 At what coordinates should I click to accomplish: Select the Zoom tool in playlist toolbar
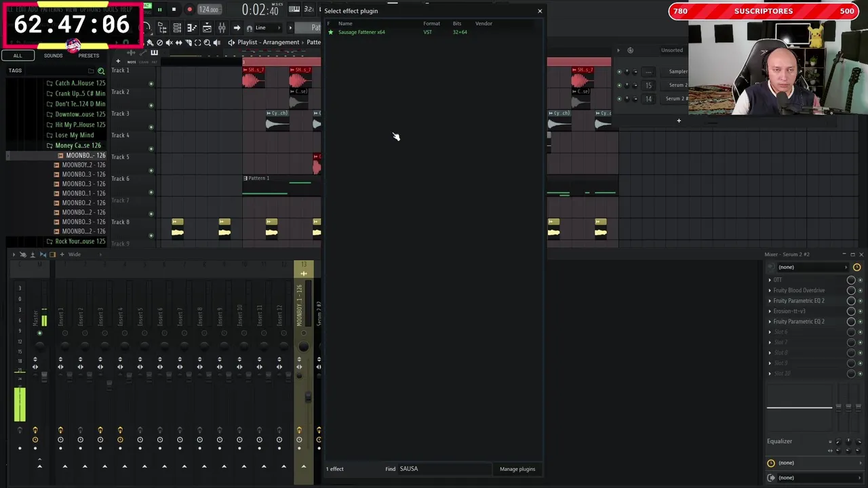click(x=208, y=42)
